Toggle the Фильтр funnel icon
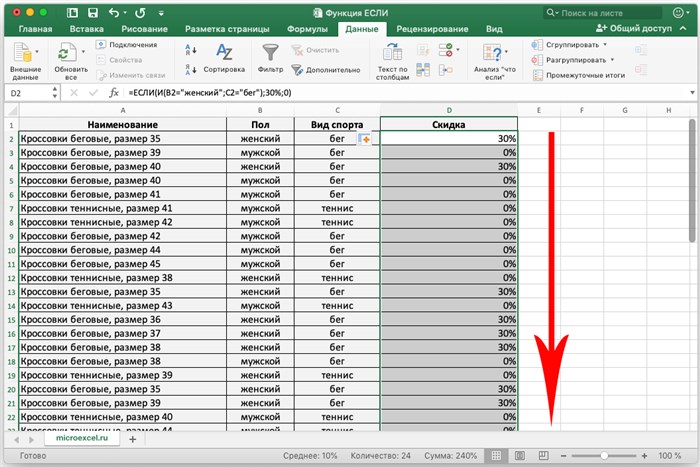This screenshot has width=700, height=467. (270, 52)
